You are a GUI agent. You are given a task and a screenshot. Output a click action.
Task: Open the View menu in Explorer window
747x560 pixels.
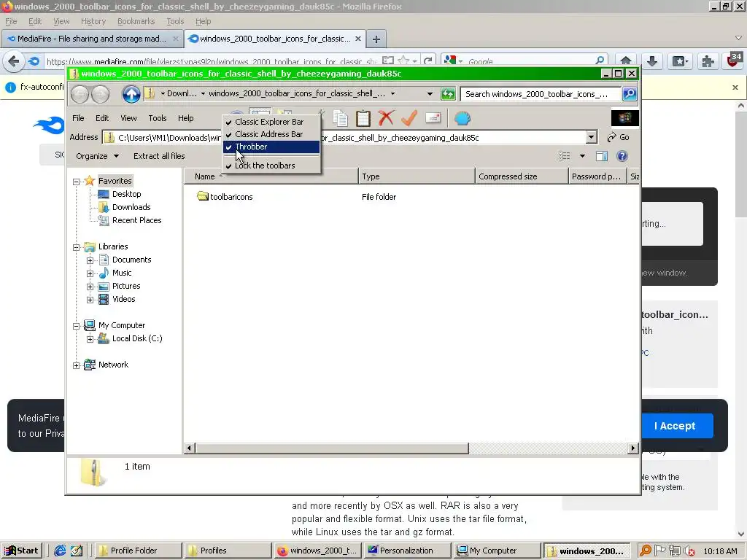pyautogui.click(x=128, y=118)
